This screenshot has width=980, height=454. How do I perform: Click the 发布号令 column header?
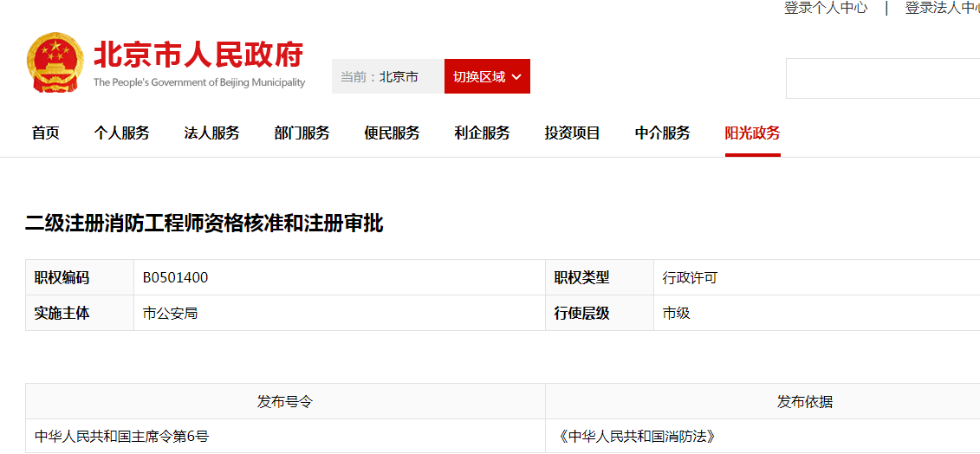285,402
